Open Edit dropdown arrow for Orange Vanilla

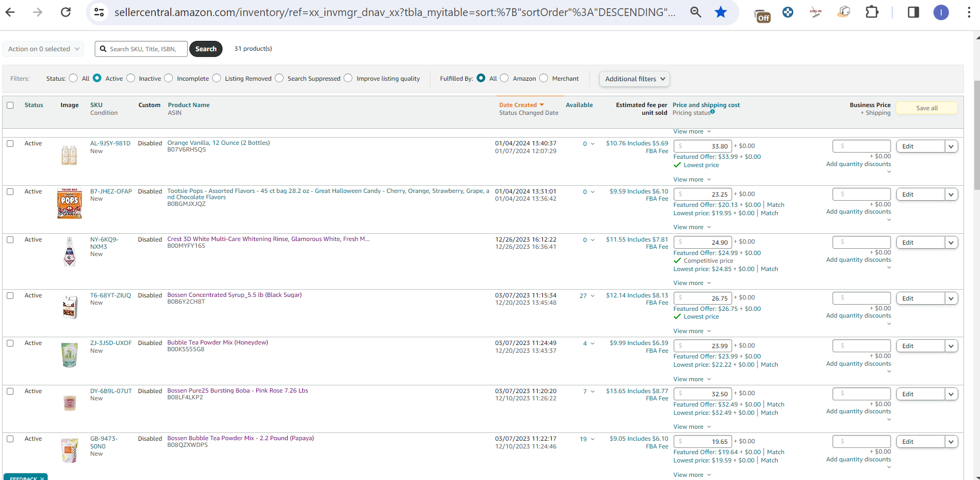[951, 146]
